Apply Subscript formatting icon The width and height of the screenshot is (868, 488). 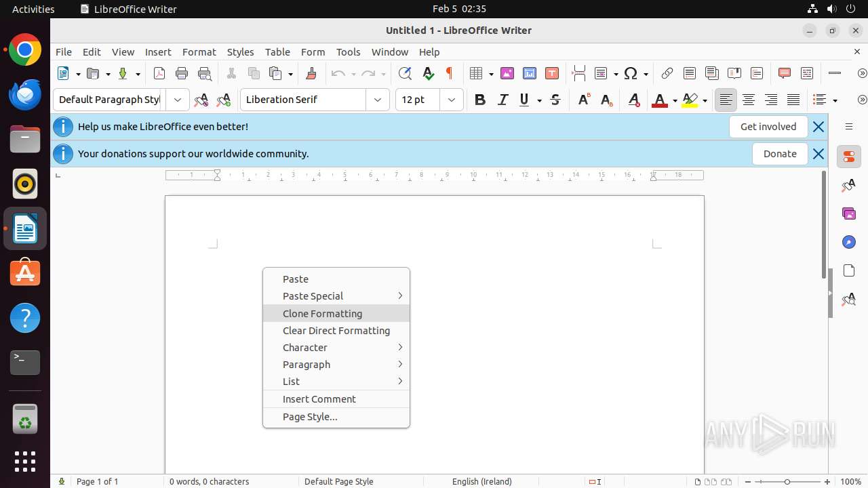pos(606,100)
